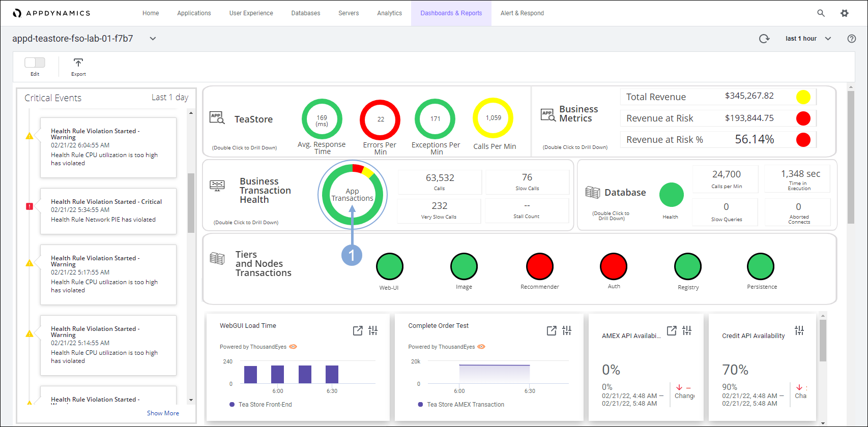Open the last 1 hour time range dropdown
This screenshot has width=868, height=427.
click(808, 39)
